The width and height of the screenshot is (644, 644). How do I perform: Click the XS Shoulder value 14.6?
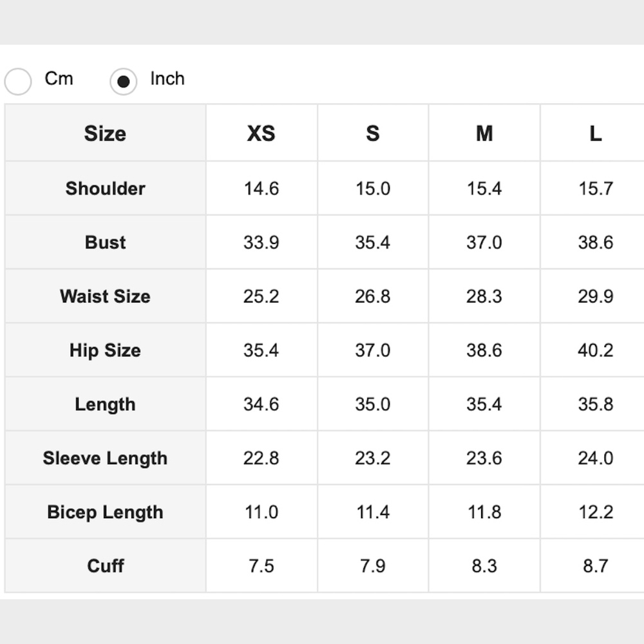pos(261,189)
